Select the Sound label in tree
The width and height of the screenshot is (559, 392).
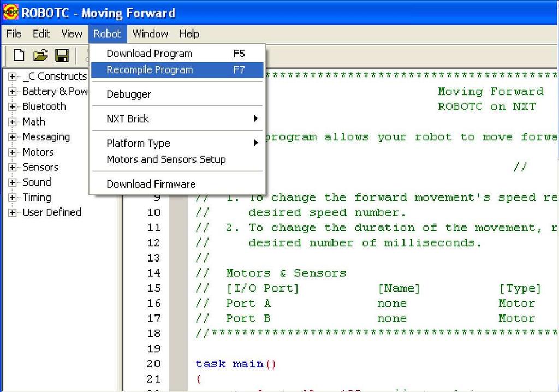(37, 182)
